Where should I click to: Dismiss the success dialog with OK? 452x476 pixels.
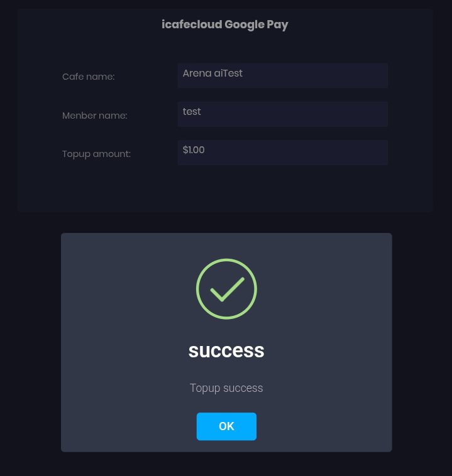point(226,426)
